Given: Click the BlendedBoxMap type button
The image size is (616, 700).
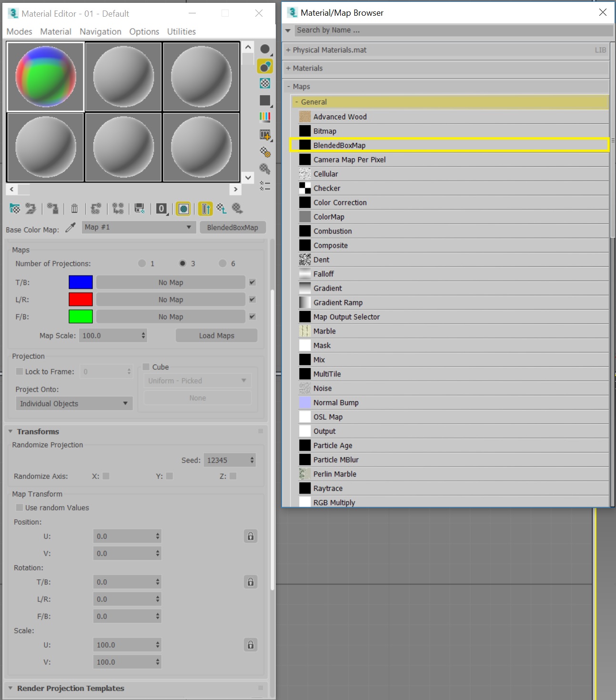Looking at the screenshot, I should point(232,227).
